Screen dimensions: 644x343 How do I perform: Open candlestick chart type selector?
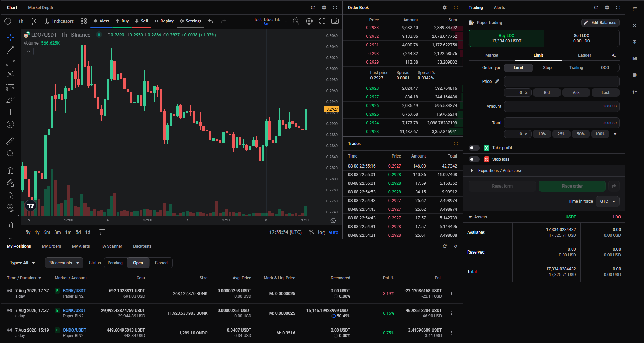click(x=34, y=21)
